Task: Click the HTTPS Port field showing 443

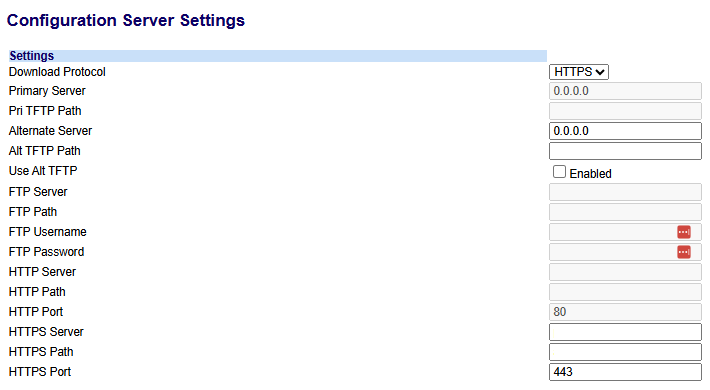Action: (625, 372)
